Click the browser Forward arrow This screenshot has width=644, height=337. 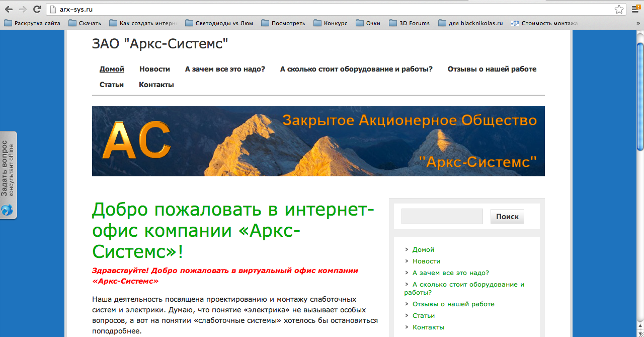(22, 9)
